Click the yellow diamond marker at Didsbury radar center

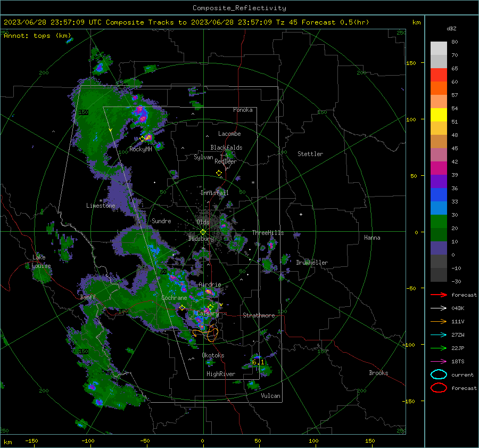click(203, 232)
